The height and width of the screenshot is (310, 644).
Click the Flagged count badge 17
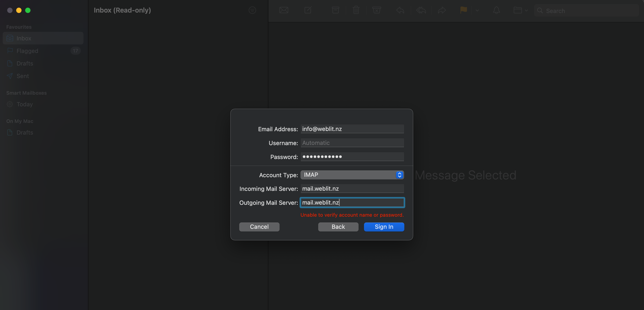coord(75,51)
